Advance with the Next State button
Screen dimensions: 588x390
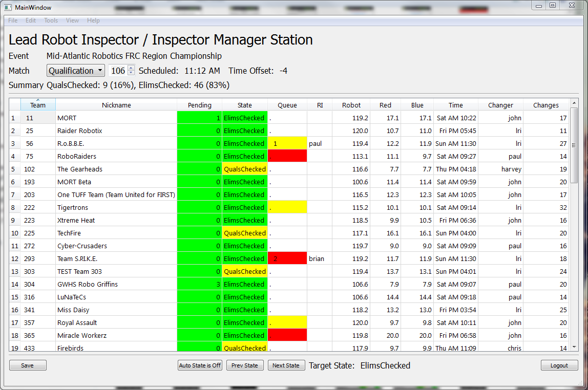(x=286, y=365)
